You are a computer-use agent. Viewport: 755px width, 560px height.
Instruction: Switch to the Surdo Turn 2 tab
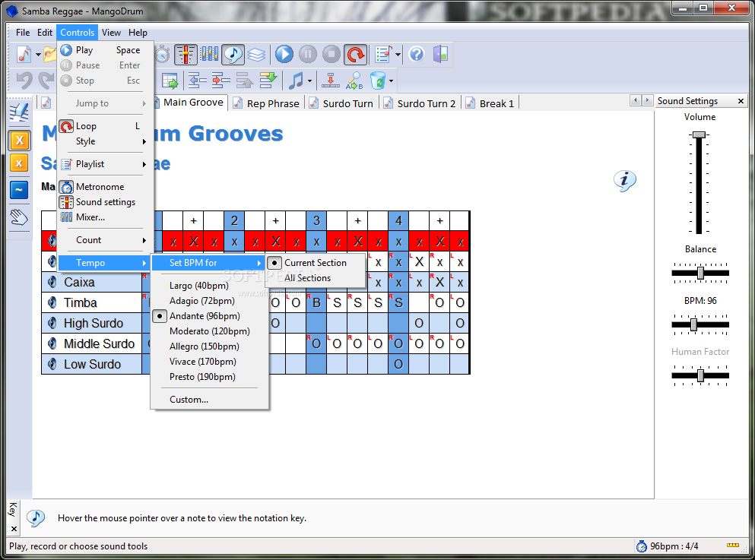(420, 103)
